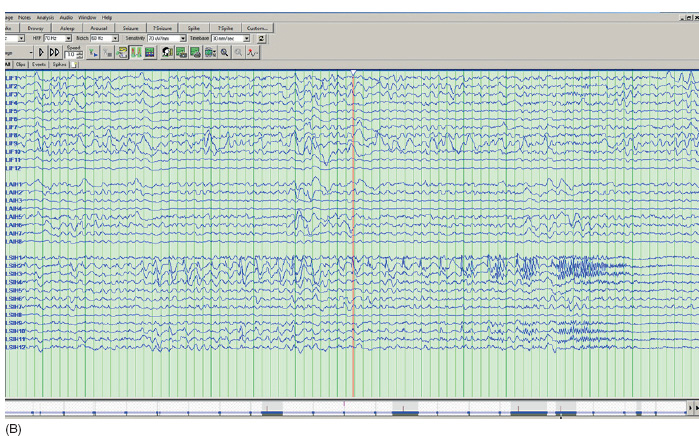Click the fast-forward double arrow icon
Viewport: 699px width, 436px height.
pos(54,52)
